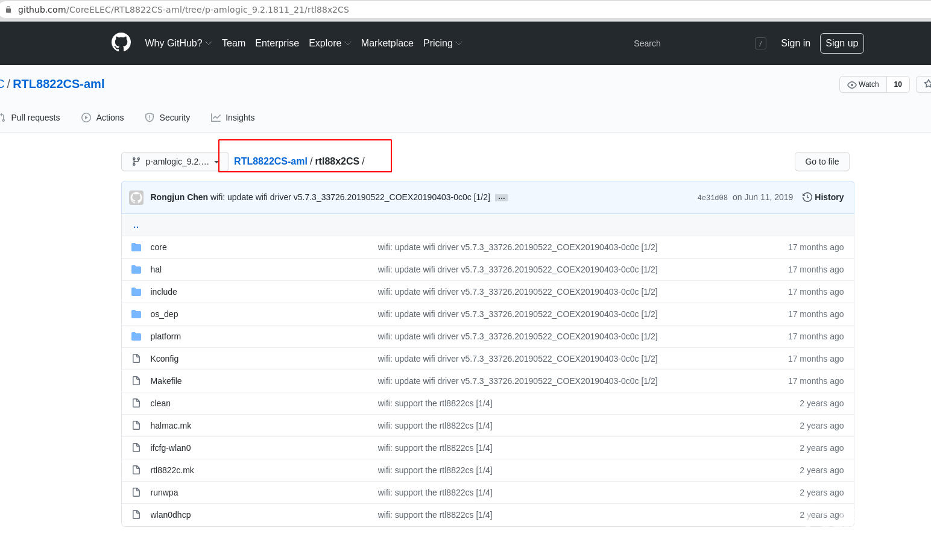Viewport: 931px width, 560px height.
Task: Open the Team nav item
Action: (233, 43)
